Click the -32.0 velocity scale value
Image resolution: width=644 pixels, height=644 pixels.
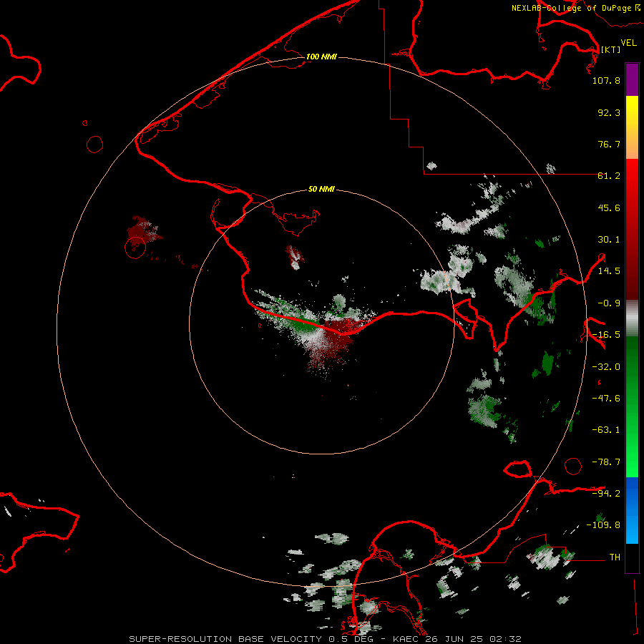coord(606,367)
